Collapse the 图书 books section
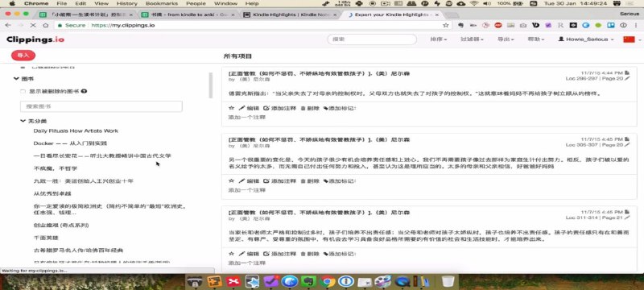The width and height of the screenshot is (644, 290). [16, 78]
